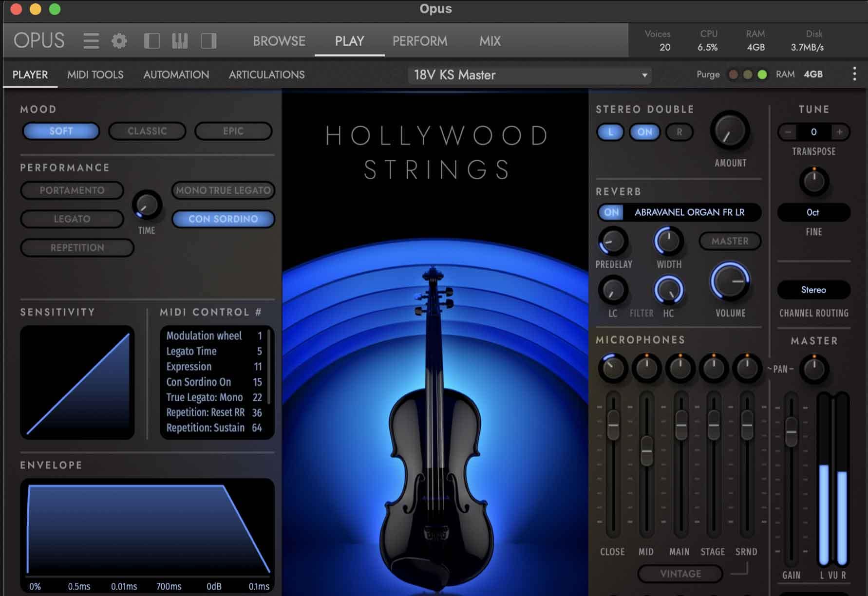Click the green Purge status indicator

762,74
